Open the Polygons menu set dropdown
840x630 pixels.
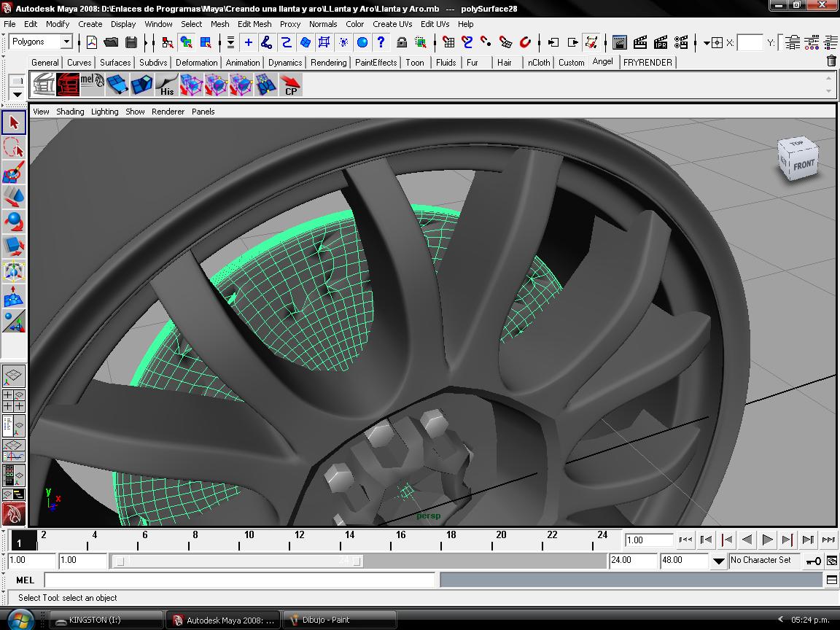click(66, 42)
